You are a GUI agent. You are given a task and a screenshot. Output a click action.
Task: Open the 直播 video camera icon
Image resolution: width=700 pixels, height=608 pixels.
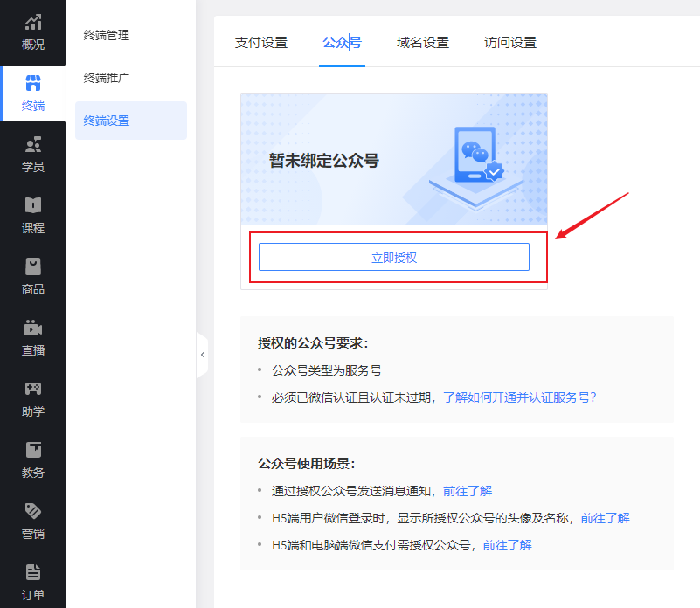(33, 328)
